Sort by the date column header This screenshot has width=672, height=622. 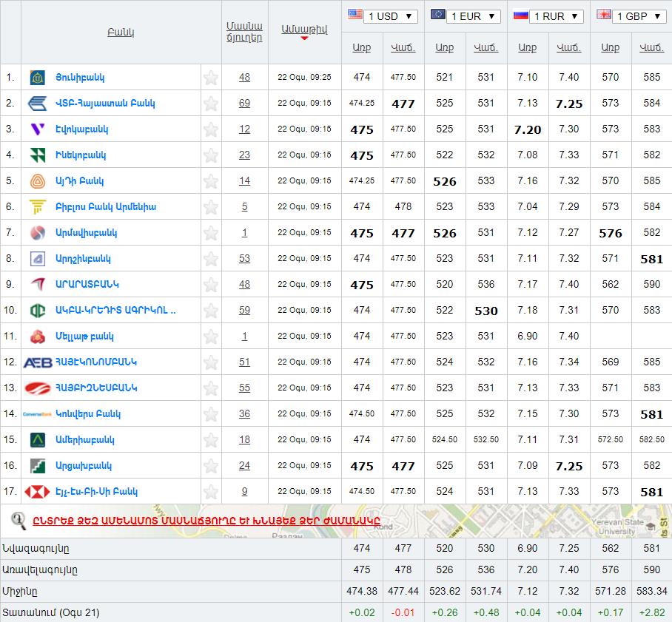click(303, 29)
